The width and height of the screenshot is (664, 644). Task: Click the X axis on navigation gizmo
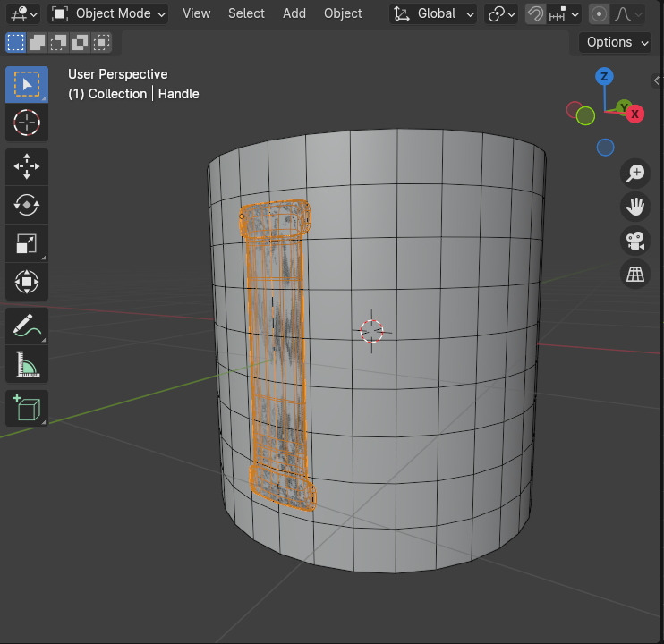(634, 114)
